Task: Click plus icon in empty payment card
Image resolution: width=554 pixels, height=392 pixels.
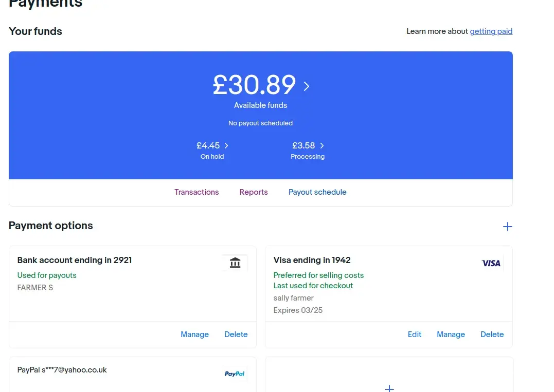Action: click(389, 388)
